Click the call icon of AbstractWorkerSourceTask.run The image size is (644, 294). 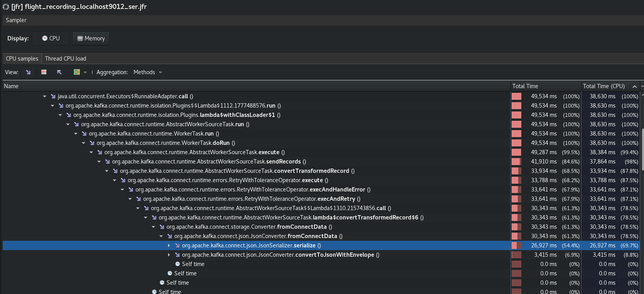click(x=76, y=124)
